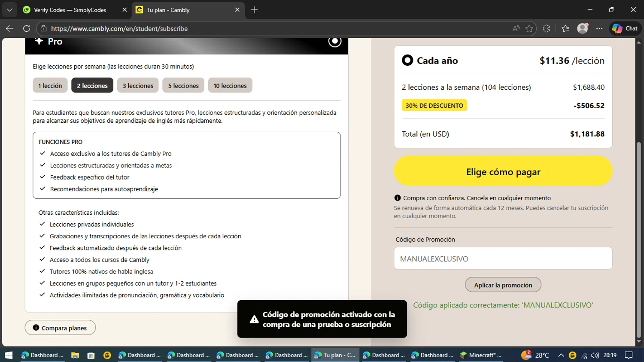644x362 pixels.
Task: Open network Wi-Fi settings in tray
Action: [584, 355]
